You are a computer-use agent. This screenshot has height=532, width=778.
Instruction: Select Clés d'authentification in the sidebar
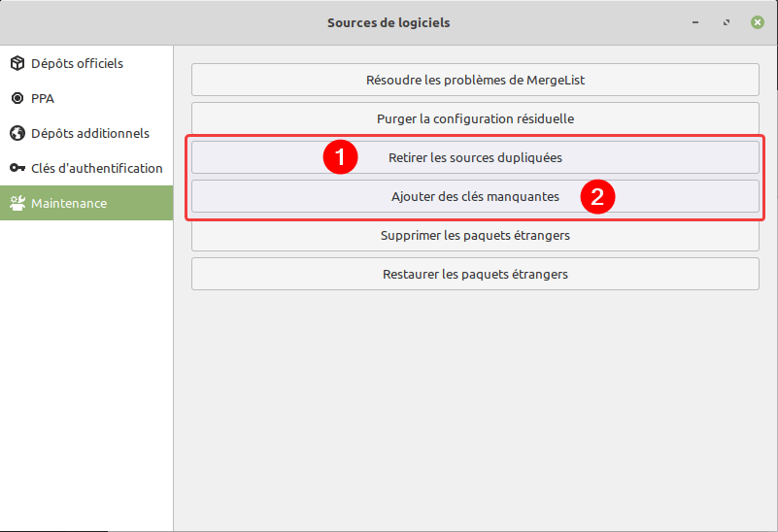point(96,169)
